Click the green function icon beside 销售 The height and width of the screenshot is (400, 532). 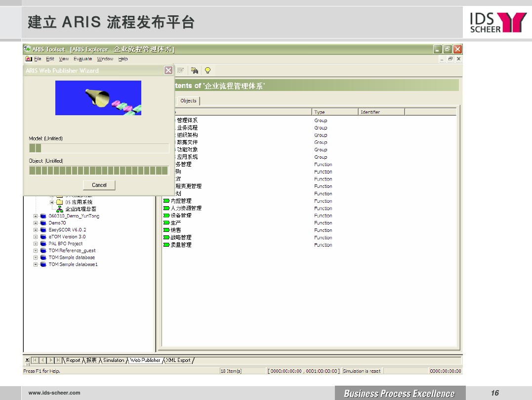[x=166, y=230]
